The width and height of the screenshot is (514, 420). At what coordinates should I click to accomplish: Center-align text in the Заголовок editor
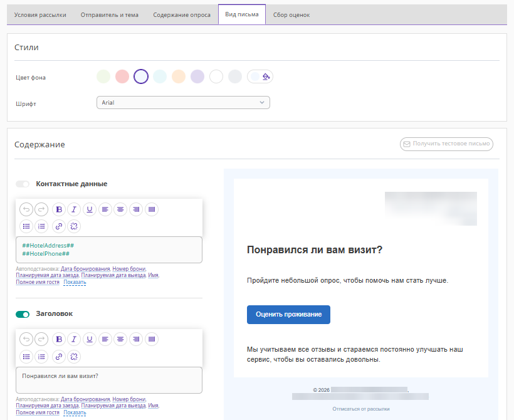(x=120, y=339)
